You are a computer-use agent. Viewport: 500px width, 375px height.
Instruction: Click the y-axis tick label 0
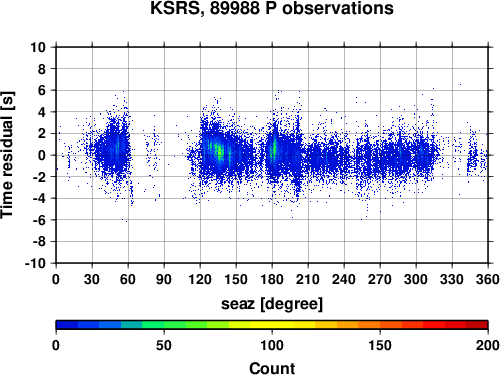click(x=41, y=155)
